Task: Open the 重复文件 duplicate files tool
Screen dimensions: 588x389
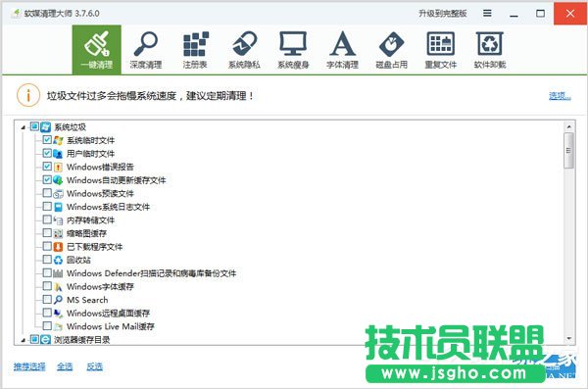Action: tap(441, 50)
